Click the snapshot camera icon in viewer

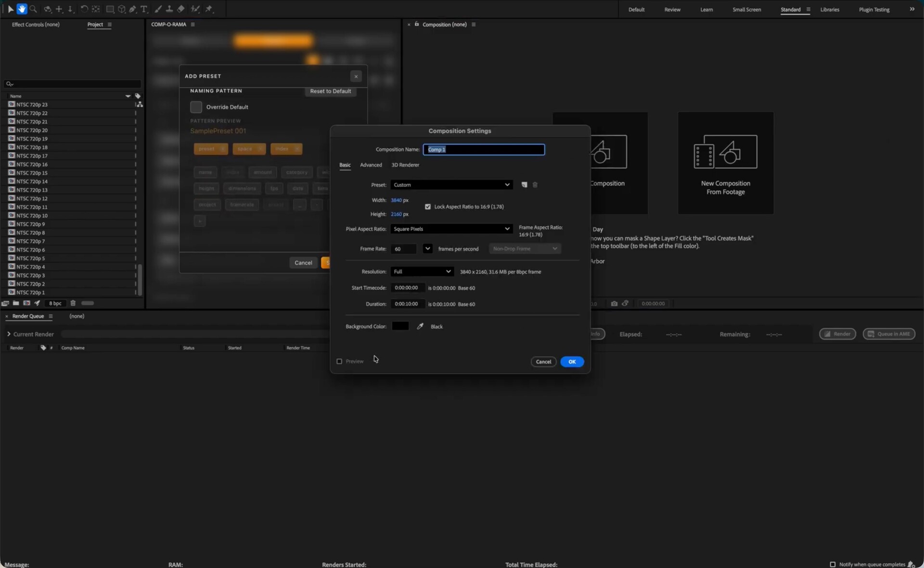point(614,304)
